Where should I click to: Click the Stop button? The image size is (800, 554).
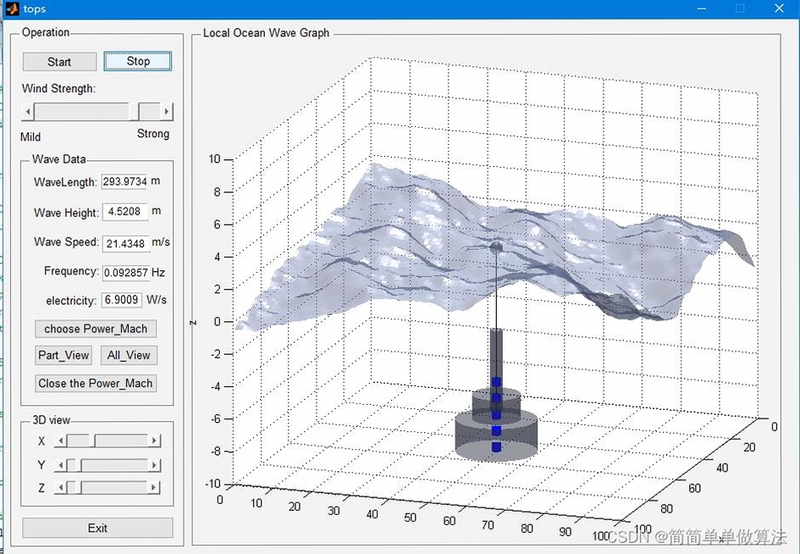[x=138, y=61]
